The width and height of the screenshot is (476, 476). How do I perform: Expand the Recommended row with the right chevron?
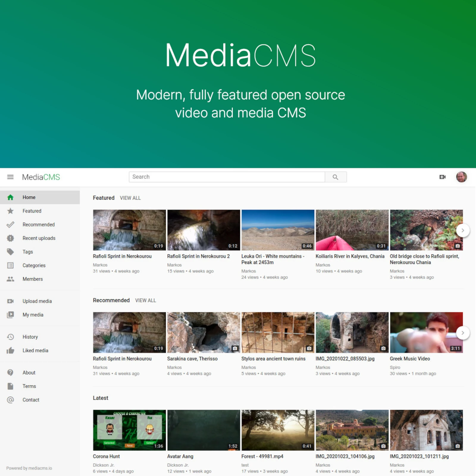pos(463,333)
